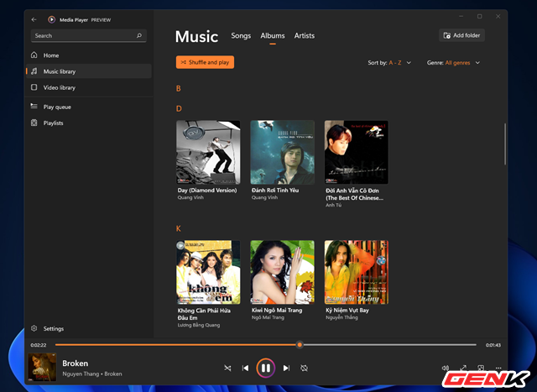
Task: Click album title Kỷ Niệm Vụt Bay text
Action: coord(347,310)
